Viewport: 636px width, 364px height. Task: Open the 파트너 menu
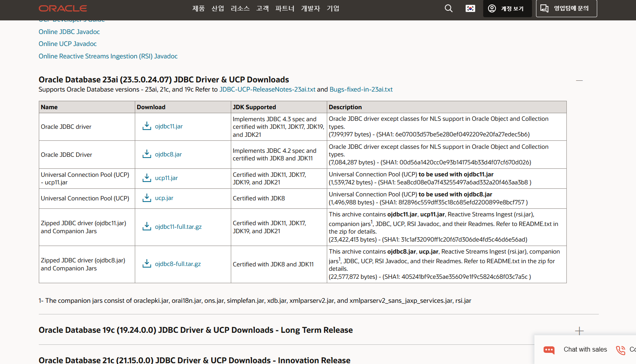point(285,8)
